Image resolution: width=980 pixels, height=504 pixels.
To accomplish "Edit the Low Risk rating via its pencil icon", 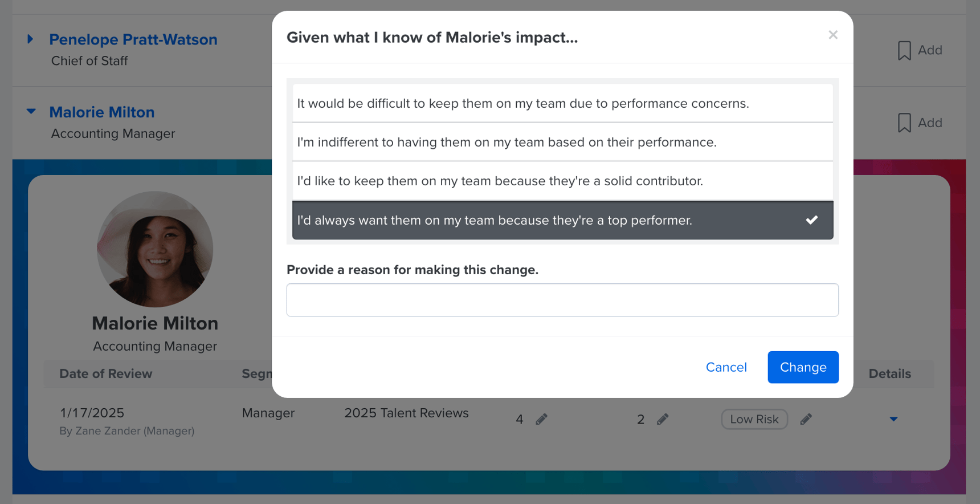I will click(806, 418).
